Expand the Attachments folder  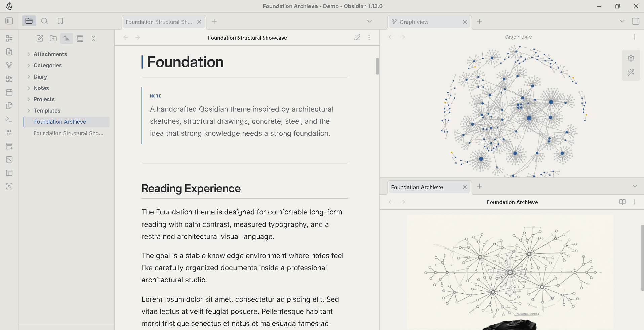29,54
